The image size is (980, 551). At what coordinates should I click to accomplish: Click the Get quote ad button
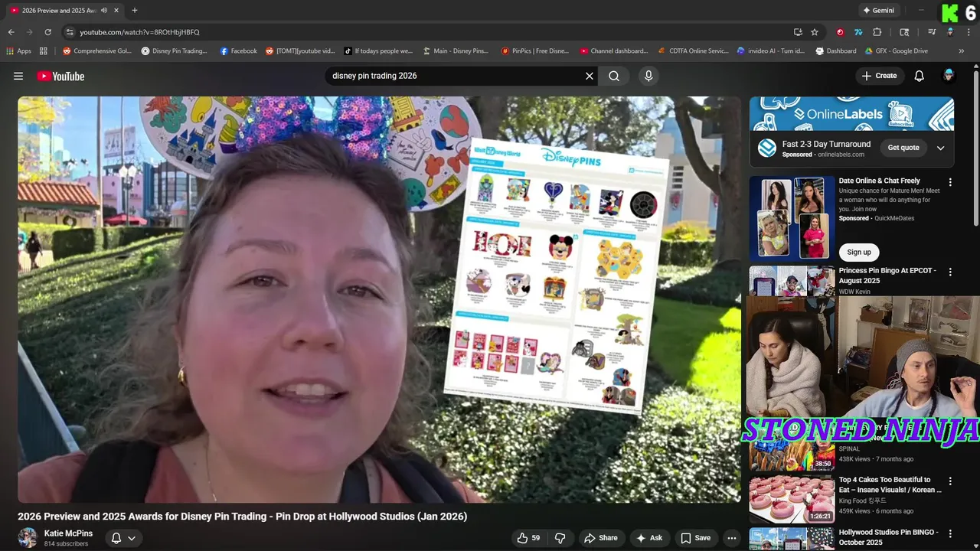(903, 148)
